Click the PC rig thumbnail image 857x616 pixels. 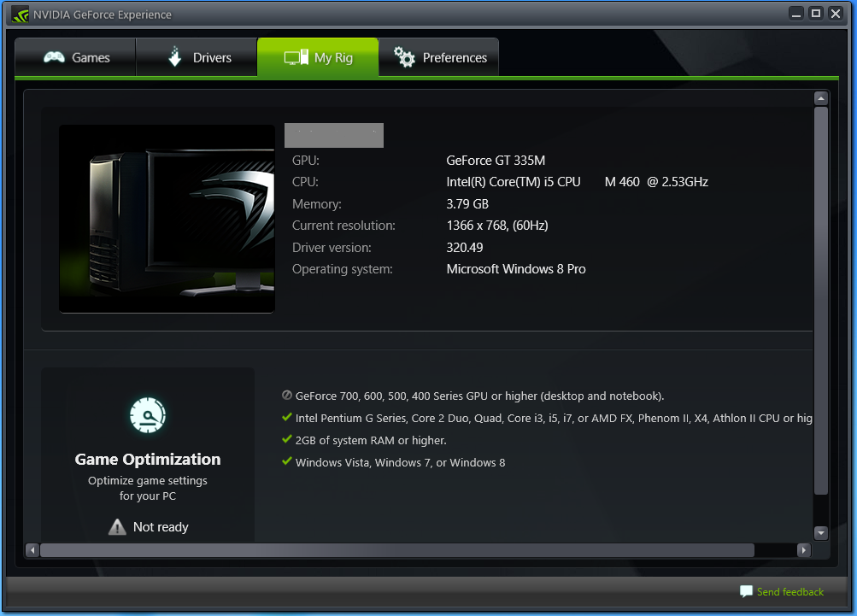167,219
